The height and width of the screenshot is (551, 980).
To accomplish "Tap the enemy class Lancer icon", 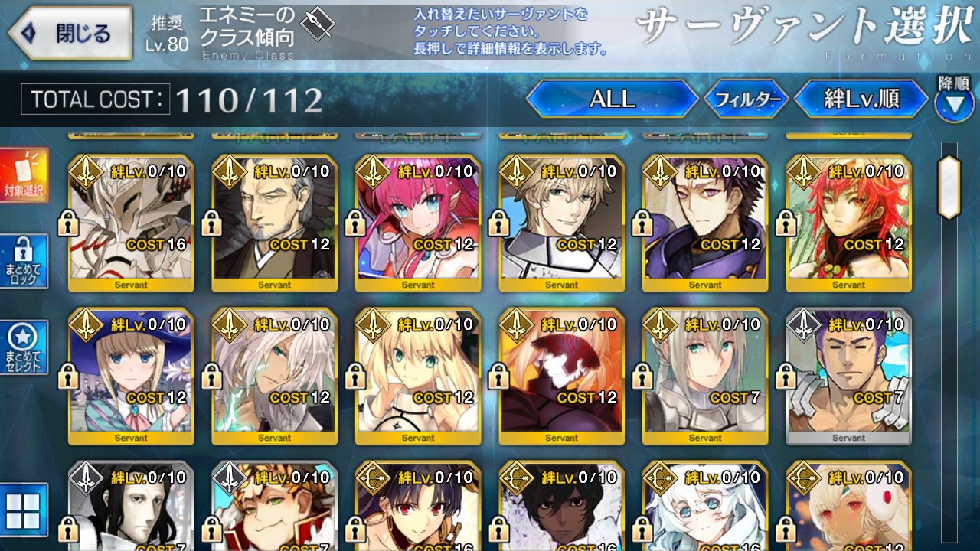I will (317, 24).
